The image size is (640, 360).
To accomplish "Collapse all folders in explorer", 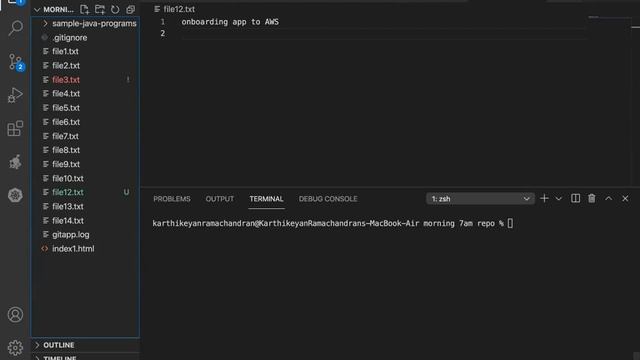I will coord(131,9).
